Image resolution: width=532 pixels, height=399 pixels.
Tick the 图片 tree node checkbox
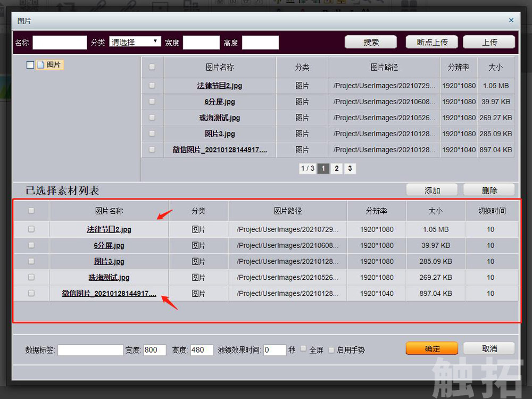tap(30, 65)
